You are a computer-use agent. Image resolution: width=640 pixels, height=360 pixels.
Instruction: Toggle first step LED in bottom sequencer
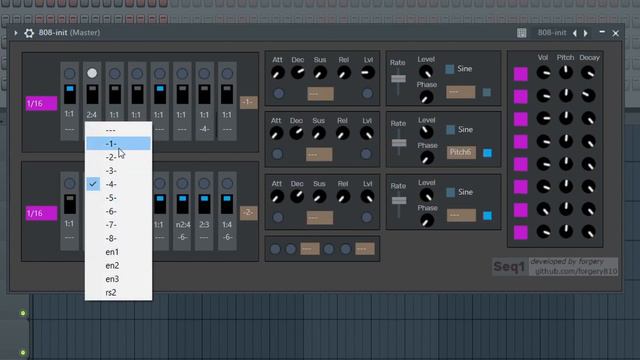(x=70, y=183)
